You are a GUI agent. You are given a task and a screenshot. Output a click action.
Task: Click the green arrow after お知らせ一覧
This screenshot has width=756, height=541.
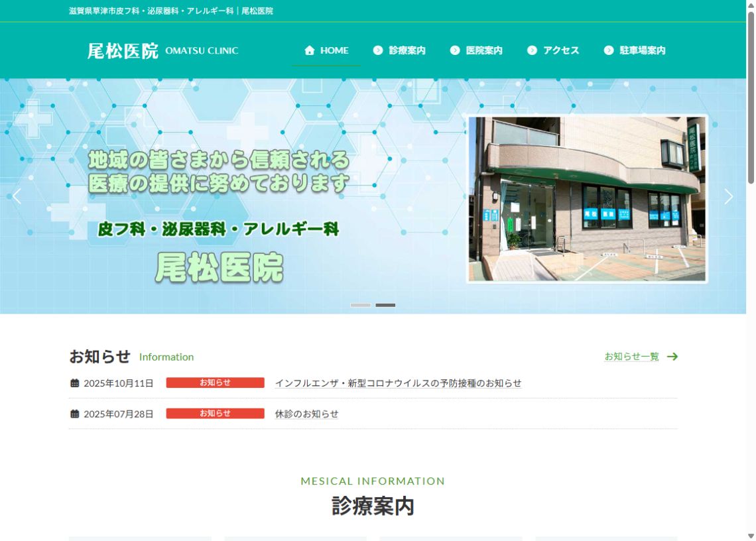pyautogui.click(x=672, y=356)
